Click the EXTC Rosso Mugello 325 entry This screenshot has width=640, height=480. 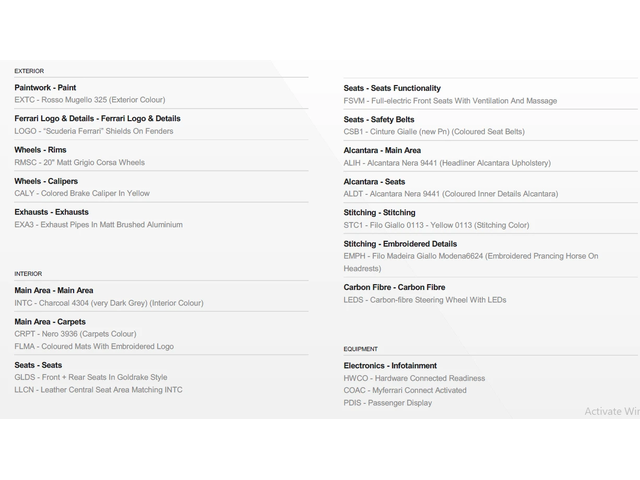coord(90,100)
